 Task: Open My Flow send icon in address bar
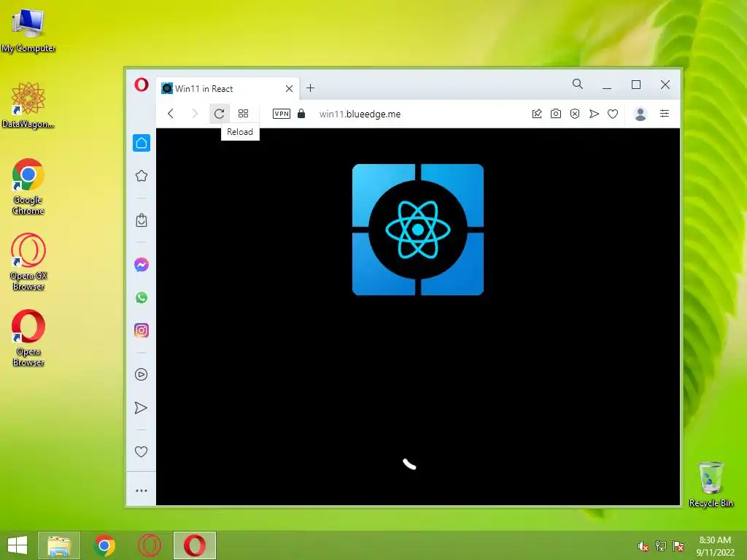(594, 113)
